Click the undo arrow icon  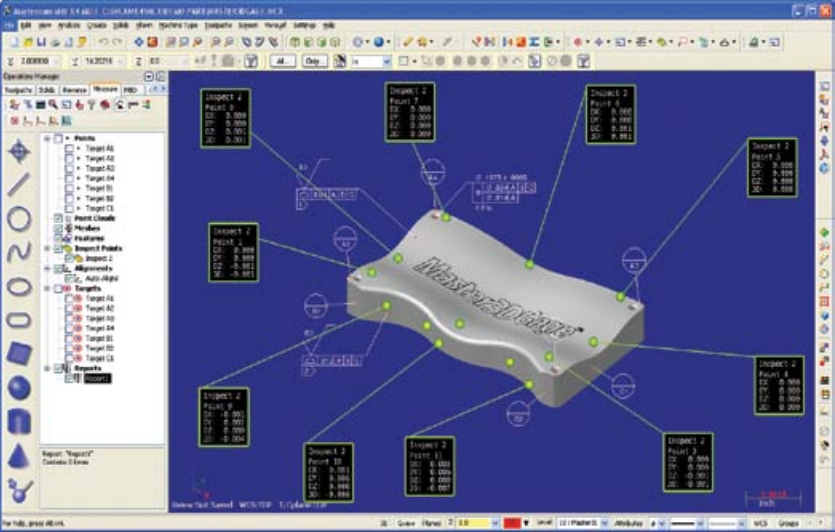point(103,42)
